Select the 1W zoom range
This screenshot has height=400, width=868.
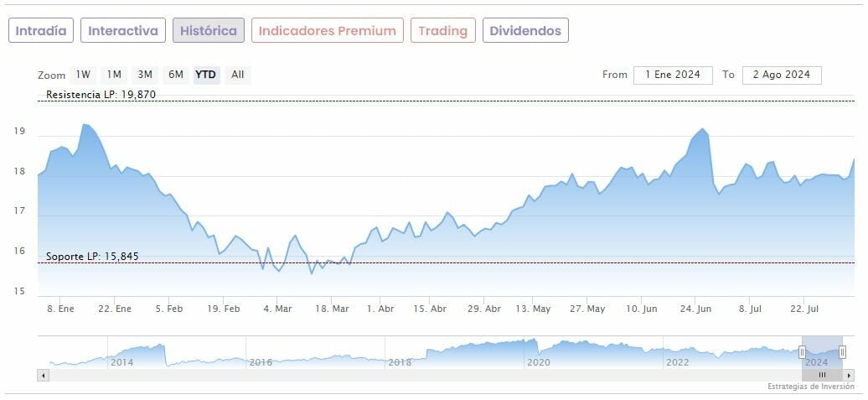83,75
